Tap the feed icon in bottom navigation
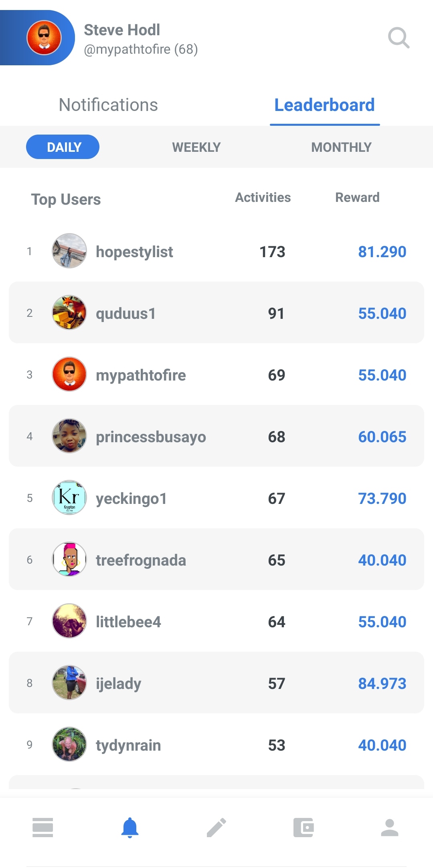 click(43, 828)
